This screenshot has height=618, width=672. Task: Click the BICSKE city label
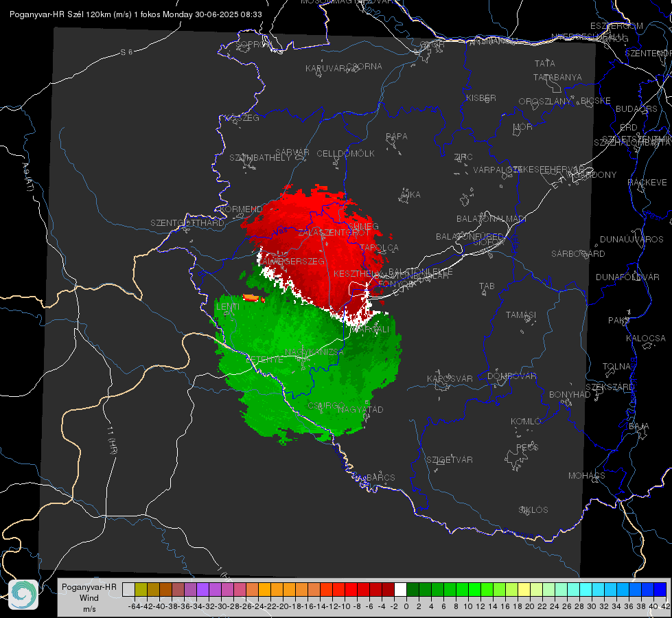pyautogui.click(x=596, y=100)
